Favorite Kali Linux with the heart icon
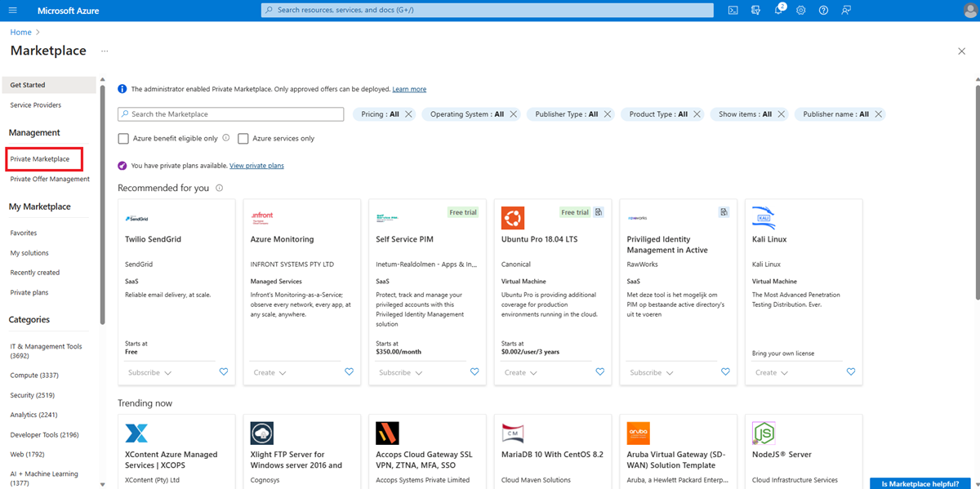 click(x=851, y=372)
